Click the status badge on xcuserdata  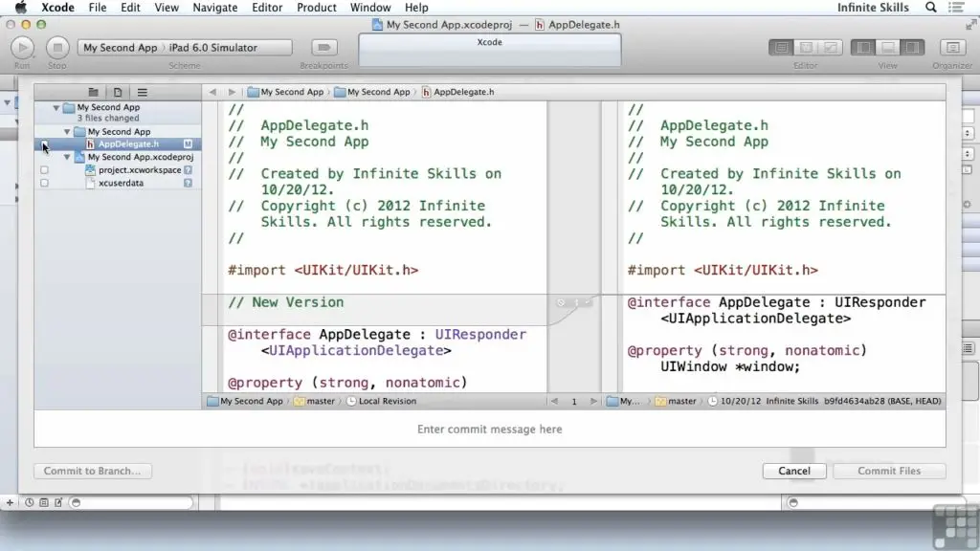pos(188,183)
